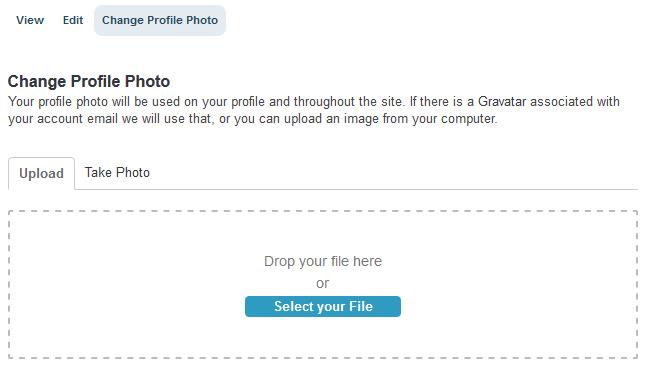Viewport: 650px width, 365px height.
Task: Click the Select your File button
Action: pyautogui.click(x=323, y=307)
